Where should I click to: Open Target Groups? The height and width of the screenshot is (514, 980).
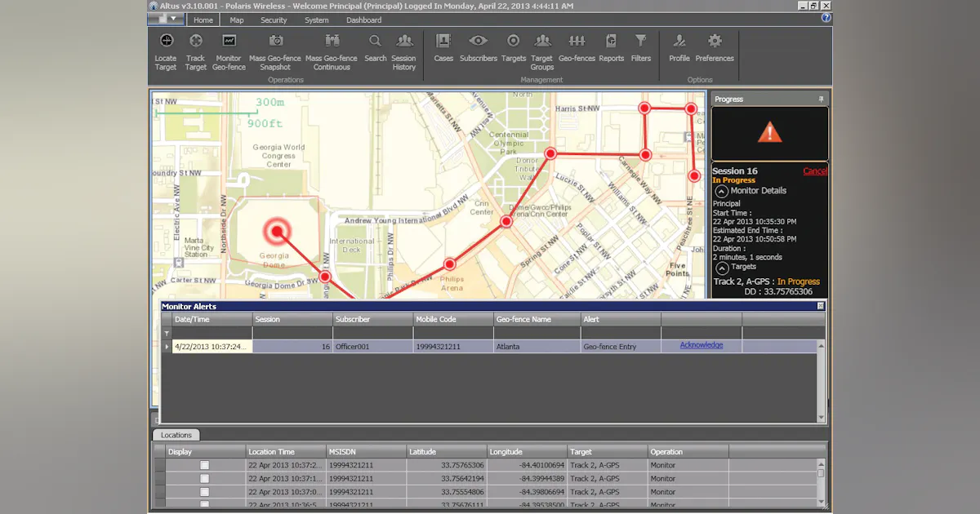coord(542,41)
